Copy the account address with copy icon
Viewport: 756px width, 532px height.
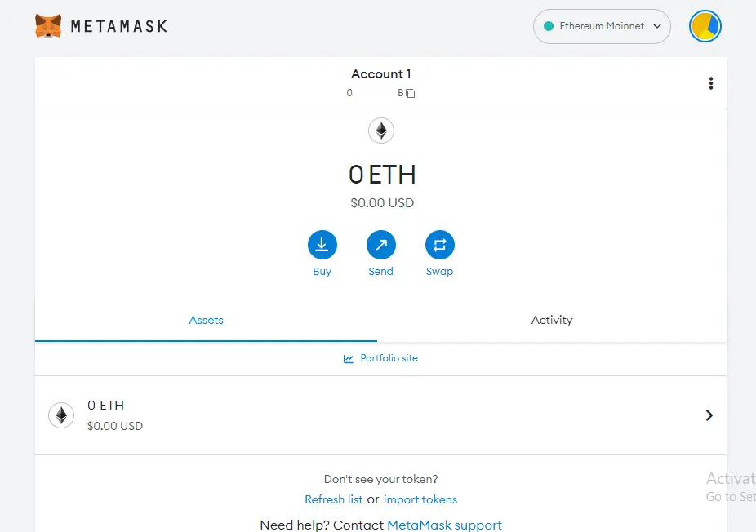coord(411,94)
